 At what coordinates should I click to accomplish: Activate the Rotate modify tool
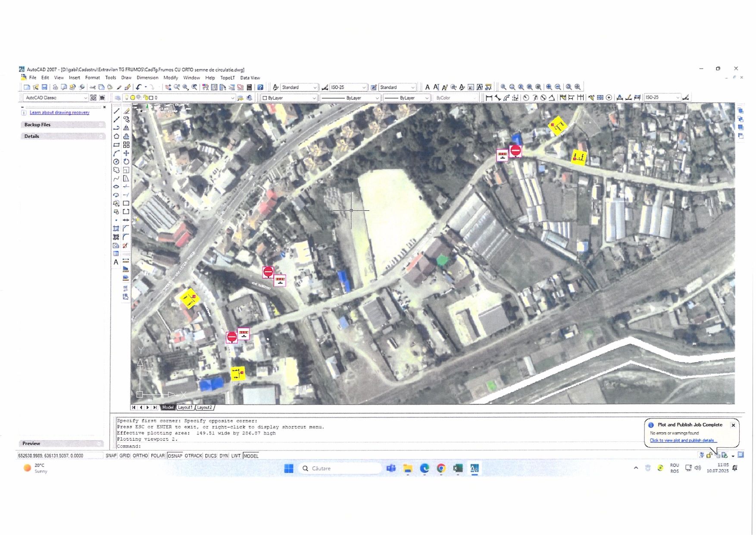(126, 162)
